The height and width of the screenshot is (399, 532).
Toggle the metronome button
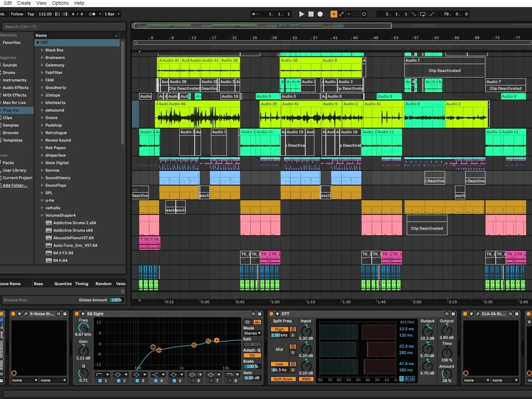click(x=92, y=14)
